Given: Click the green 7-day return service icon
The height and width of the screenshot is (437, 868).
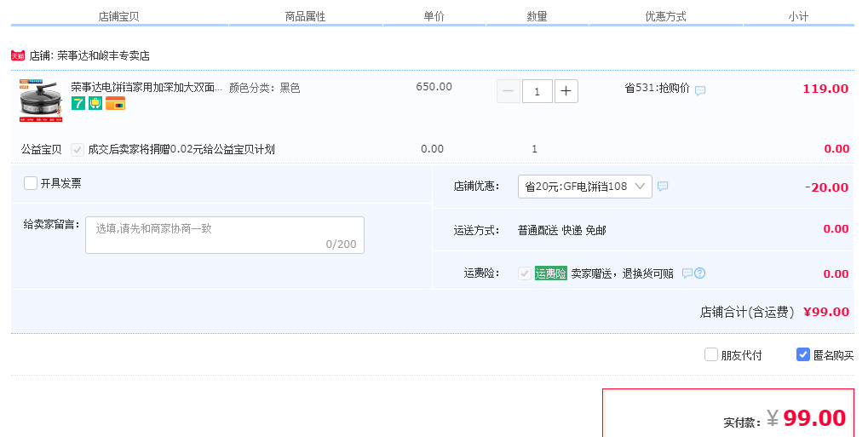Looking at the screenshot, I should pos(78,103).
